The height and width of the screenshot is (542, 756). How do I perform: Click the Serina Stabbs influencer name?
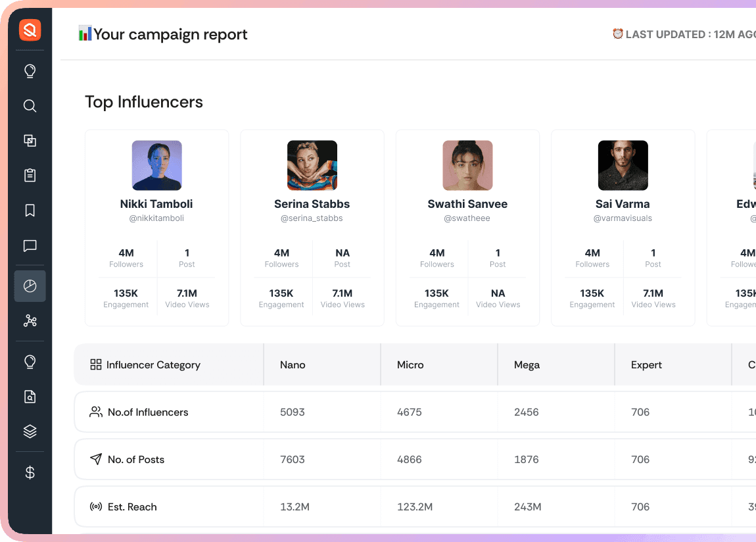tap(312, 204)
